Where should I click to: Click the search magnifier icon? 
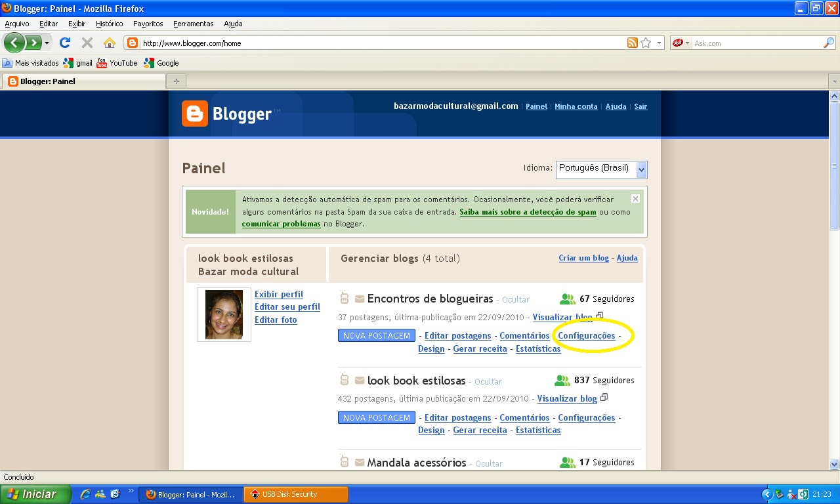[x=829, y=43]
